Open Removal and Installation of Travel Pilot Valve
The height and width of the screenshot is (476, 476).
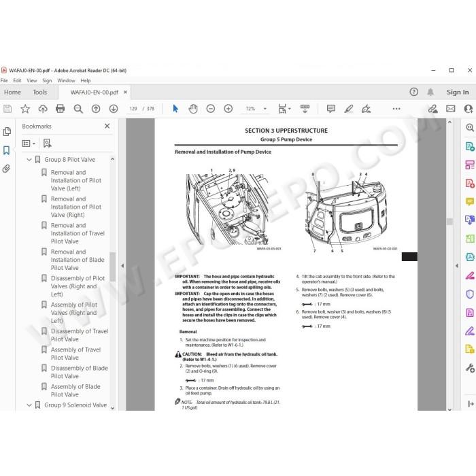(x=78, y=233)
